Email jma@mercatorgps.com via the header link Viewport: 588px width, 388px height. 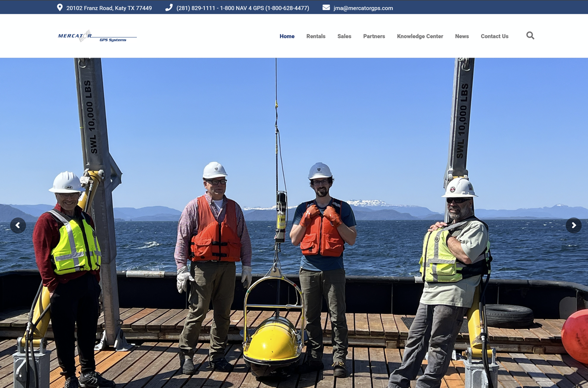[363, 8]
